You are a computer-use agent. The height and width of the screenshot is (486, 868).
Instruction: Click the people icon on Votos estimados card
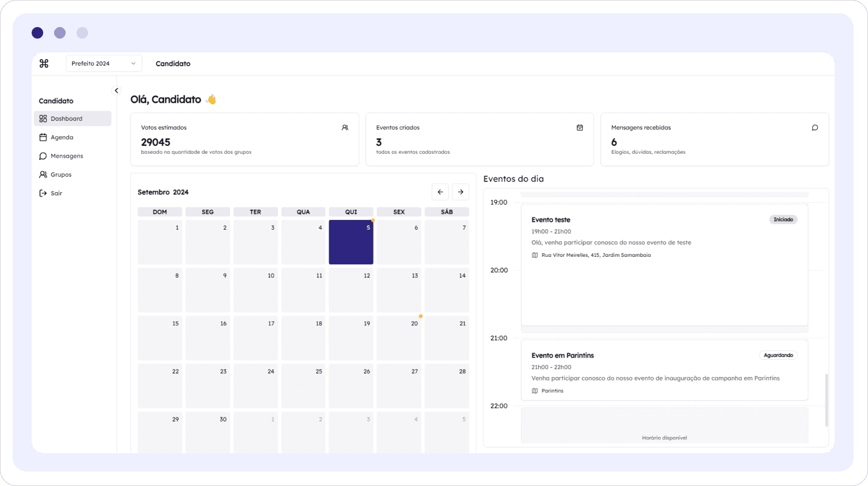point(345,127)
